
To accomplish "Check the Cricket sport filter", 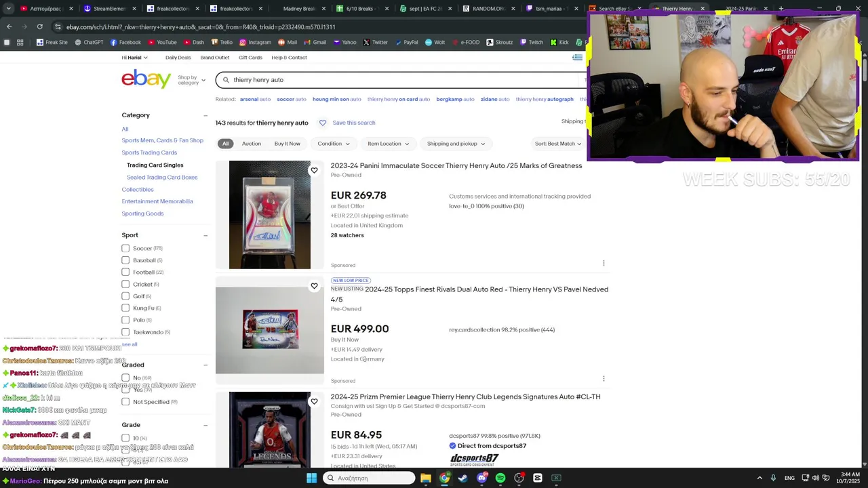I will tap(125, 284).
